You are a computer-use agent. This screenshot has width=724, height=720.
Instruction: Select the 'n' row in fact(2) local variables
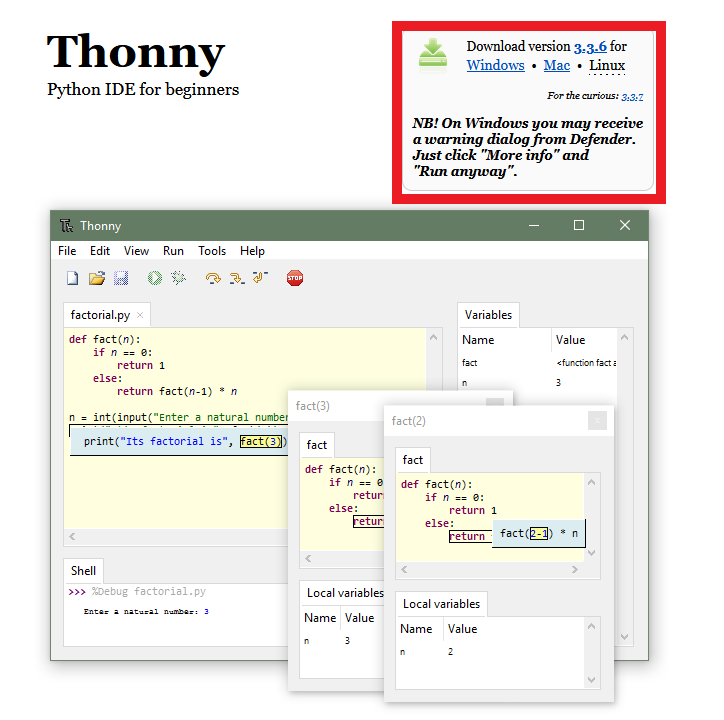click(490, 652)
